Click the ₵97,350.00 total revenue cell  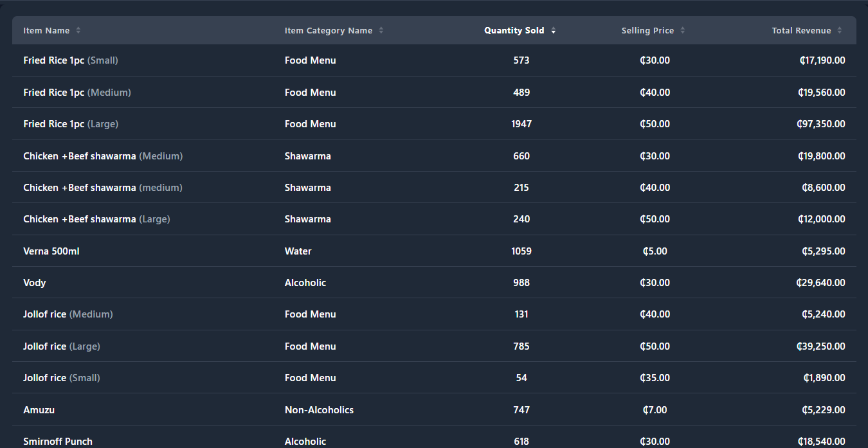pos(821,124)
